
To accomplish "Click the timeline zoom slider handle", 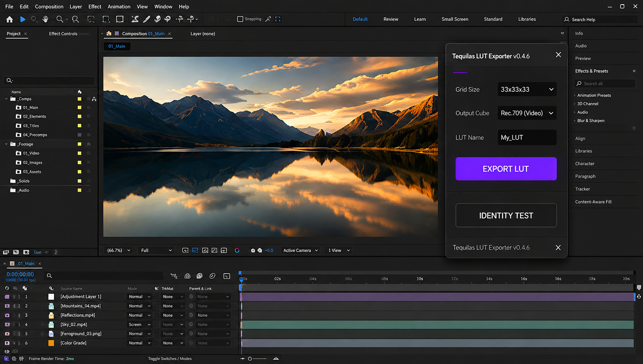I will point(250,359).
